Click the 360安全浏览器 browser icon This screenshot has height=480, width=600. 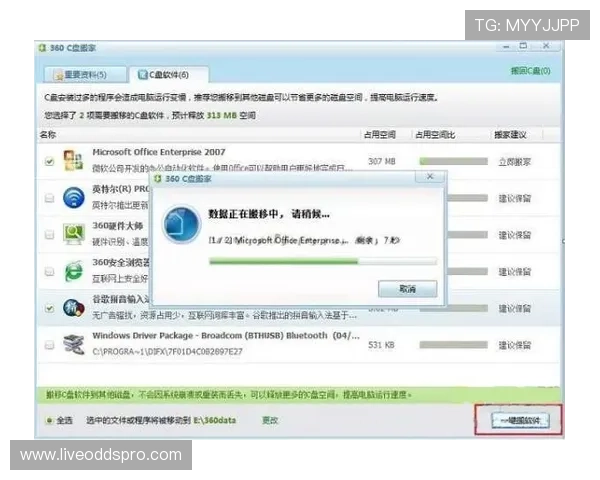click(x=73, y=271)
